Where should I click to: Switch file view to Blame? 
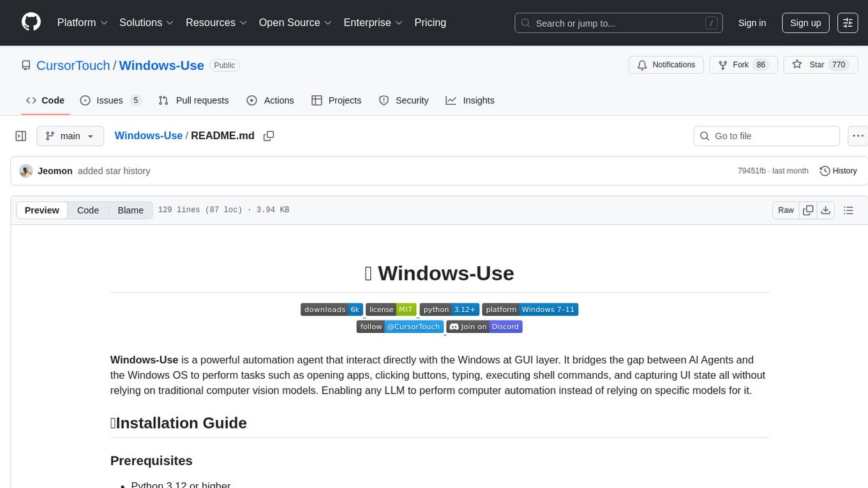tap(131, 210)
